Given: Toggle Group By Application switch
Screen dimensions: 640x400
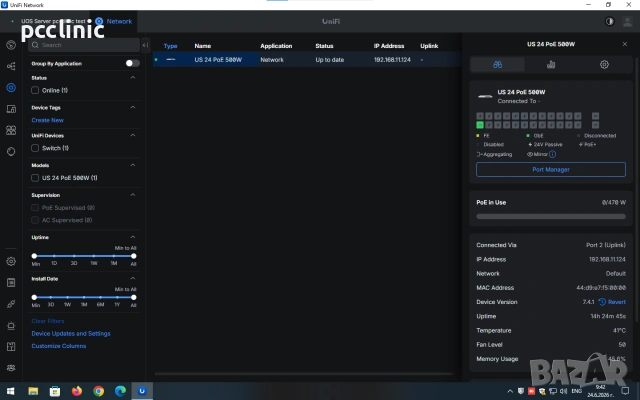Looking at the screenshot, I should pos(132,63).
